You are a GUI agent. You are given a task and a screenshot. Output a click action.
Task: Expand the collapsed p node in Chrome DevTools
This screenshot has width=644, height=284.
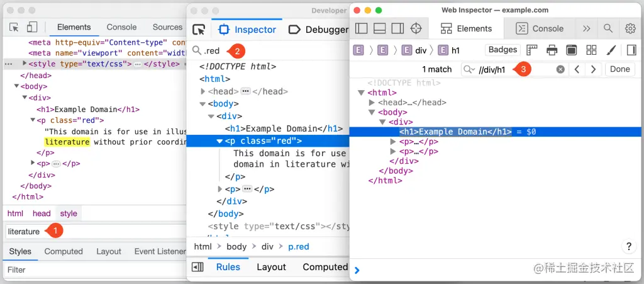[33, 163]
